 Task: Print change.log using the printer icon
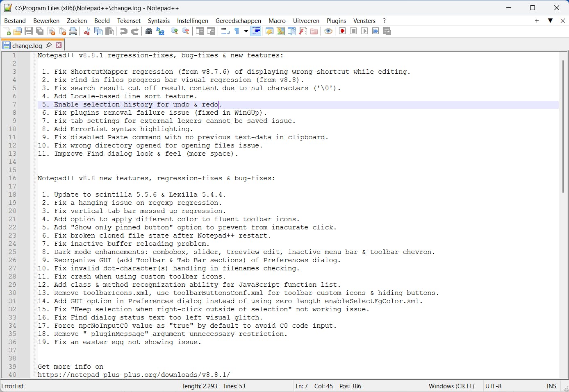pos(73,31)
